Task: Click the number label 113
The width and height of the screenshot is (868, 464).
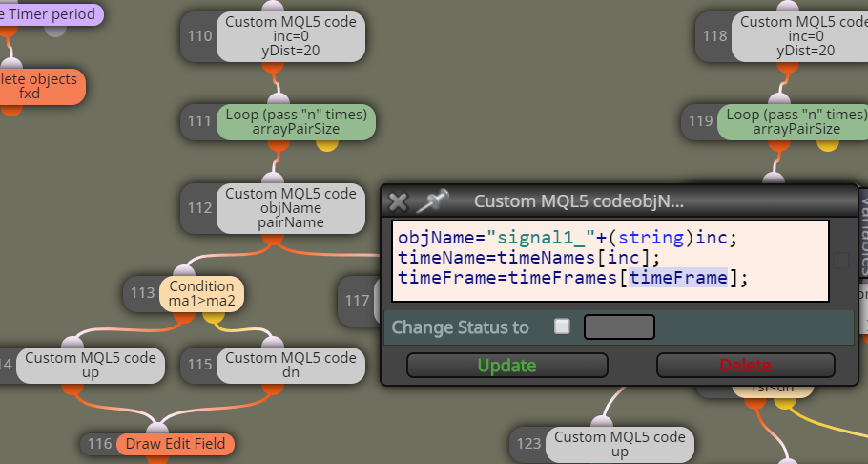Action: point(143,293)
